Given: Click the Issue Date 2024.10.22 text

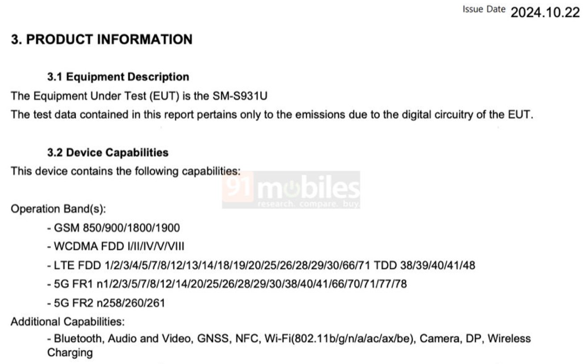Looking at the screenshot, I should click(521, 11).
